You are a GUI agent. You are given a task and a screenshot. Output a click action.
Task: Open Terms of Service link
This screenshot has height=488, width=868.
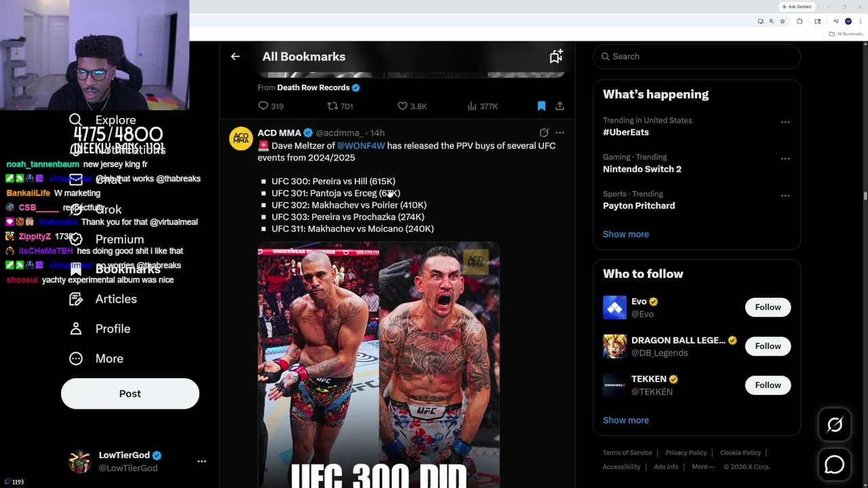pyautogui.click(x=627, y=453)
